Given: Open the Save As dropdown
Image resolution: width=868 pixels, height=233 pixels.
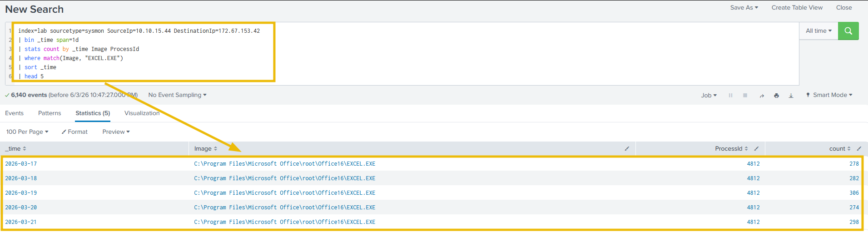Looking at the screenshot, I should point(744,8).
